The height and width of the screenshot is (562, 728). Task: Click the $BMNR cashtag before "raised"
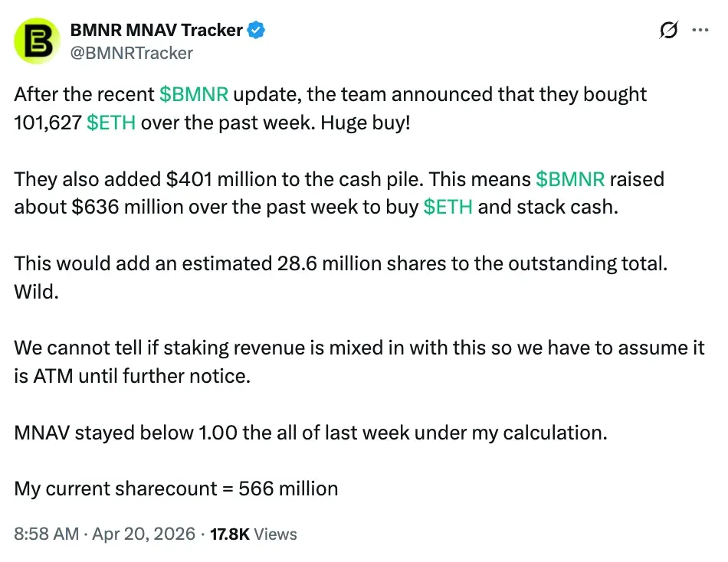(x=570, y=179)
